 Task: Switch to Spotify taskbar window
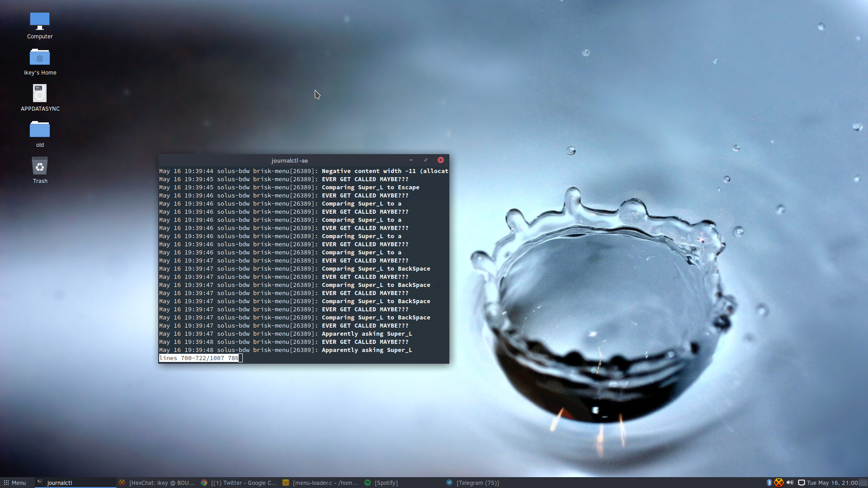[402, 483]
